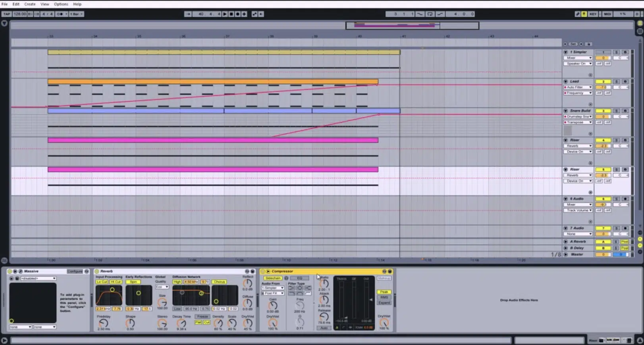
Task: Click the lock envelopes icon
Action: (x=589, y=44)
